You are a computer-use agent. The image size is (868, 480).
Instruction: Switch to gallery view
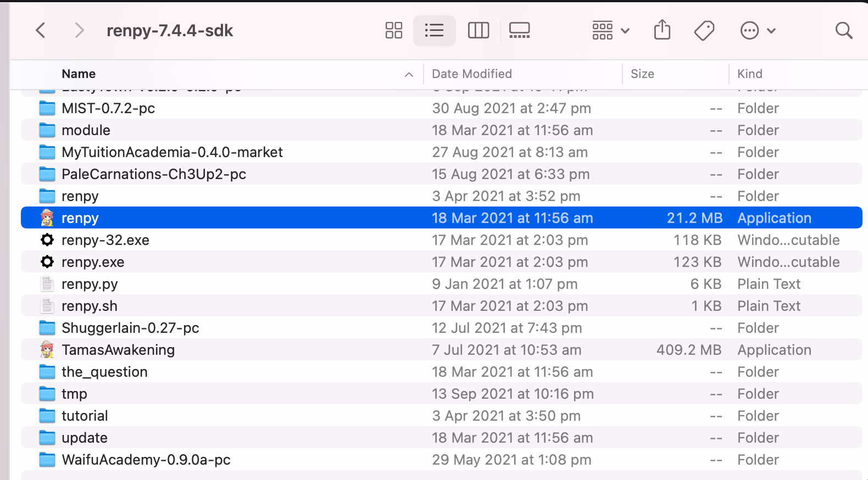519,30
